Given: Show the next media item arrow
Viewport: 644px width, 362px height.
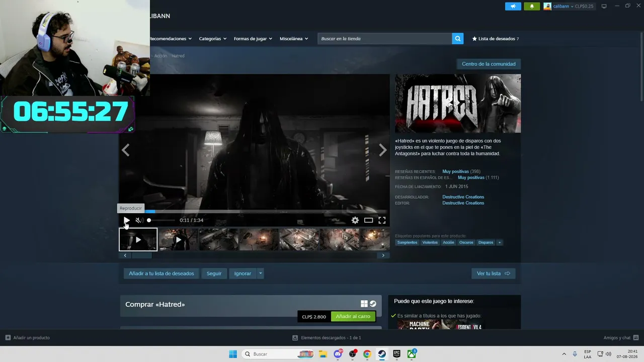Looking at the screenshot, I should click(x=383, y=150).
